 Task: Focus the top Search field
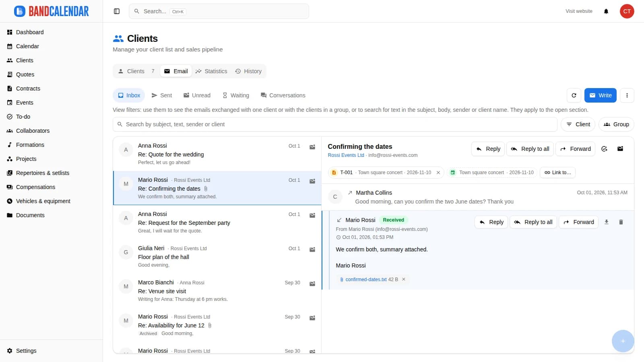219,11
